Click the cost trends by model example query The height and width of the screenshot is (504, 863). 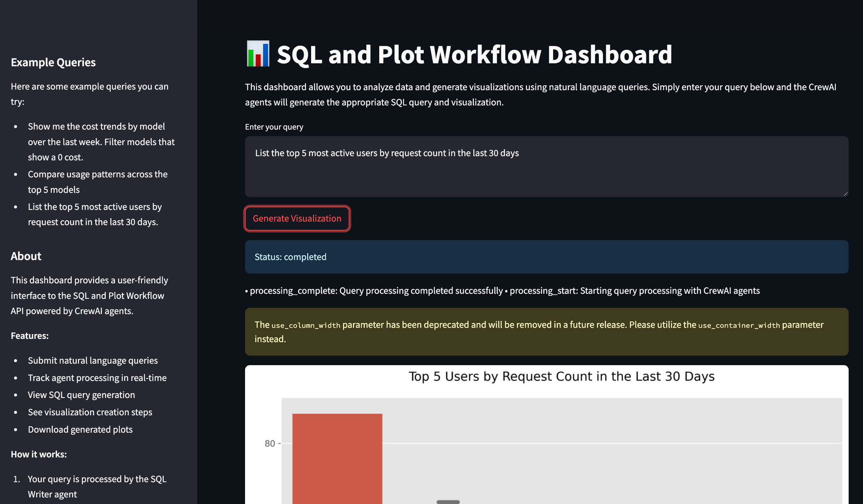[101, 142]
